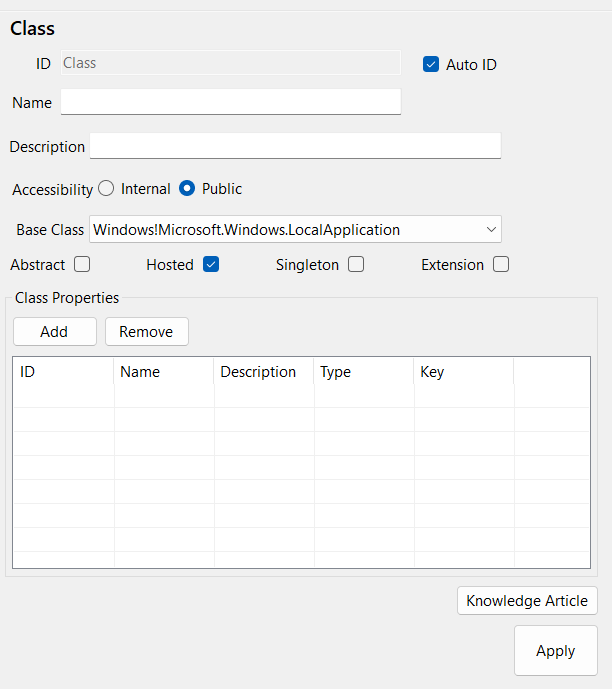This screenshot has height=689, width=612.
Task: Click the Name column header
Action: coord(164,372)
